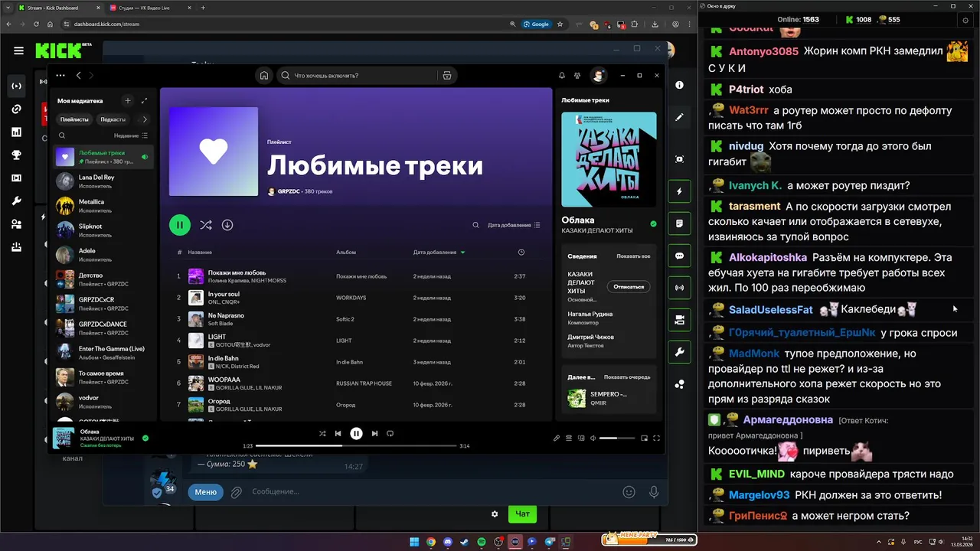Focus the Сообщение message input
The width and height of the screenshot is (980, 551).
[x=433, y=492]
